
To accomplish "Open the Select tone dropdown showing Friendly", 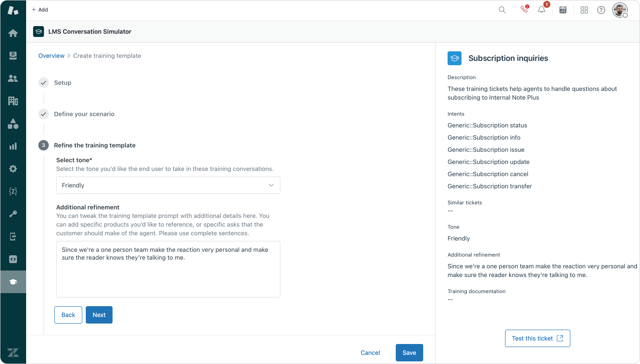I will (x=168, y=185).
